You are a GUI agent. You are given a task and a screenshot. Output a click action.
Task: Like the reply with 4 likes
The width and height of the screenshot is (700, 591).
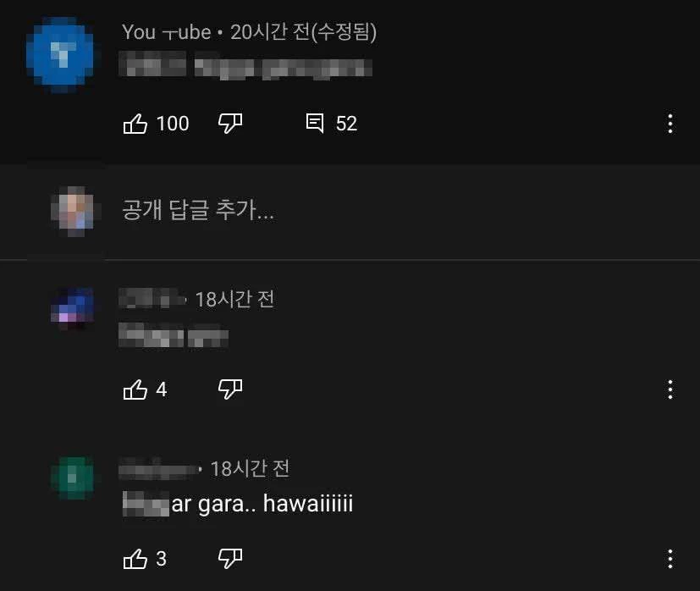click(x=135, y=389)
